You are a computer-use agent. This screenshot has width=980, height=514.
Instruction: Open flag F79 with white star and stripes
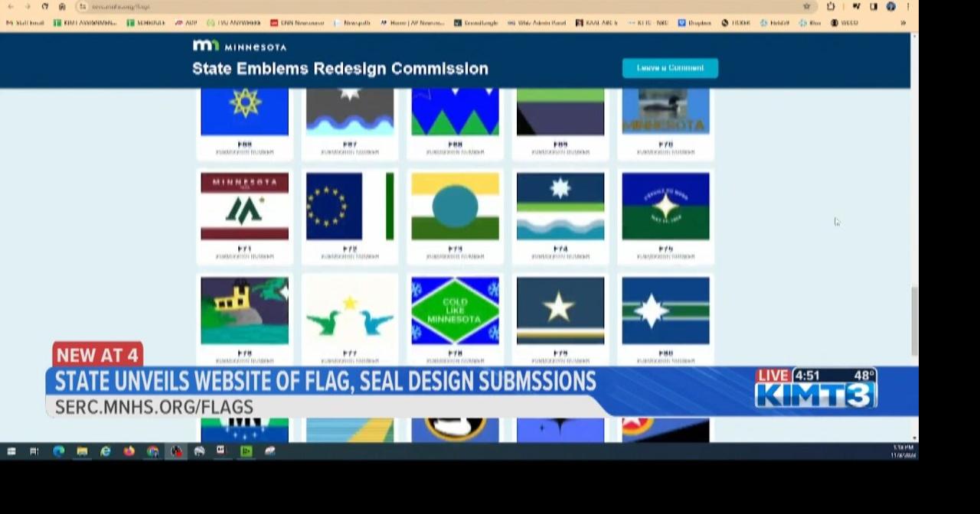tap(560, 311)
